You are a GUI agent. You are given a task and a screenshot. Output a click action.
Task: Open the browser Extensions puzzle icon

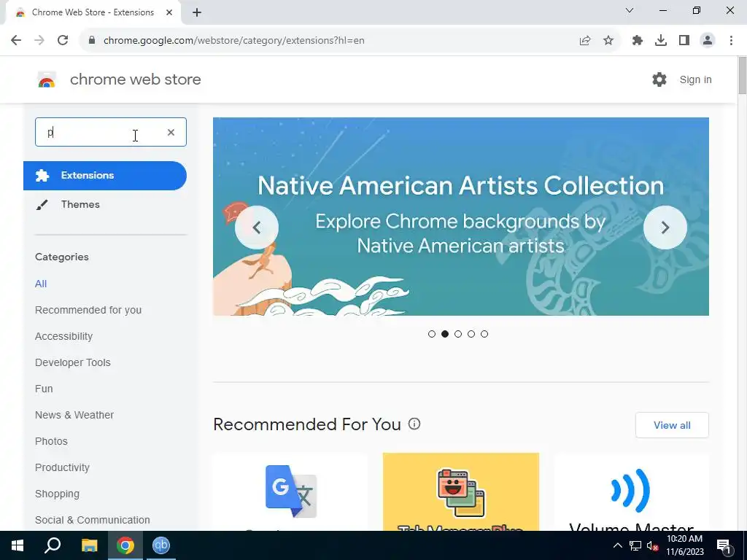(638, 41)
